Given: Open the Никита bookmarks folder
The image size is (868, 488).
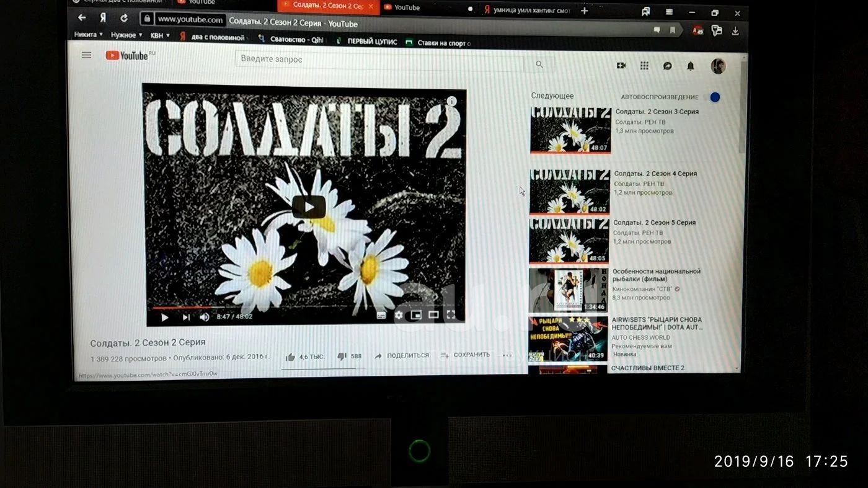Looking at the screenshot, I should pyautogui.click(x=88, y=35).
